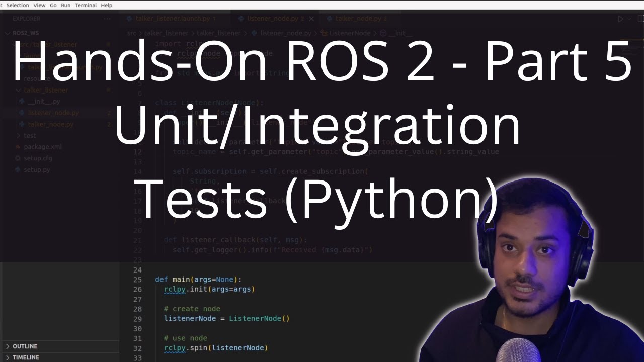Open __init__.py in the Explorer

[x=44, y=102]
